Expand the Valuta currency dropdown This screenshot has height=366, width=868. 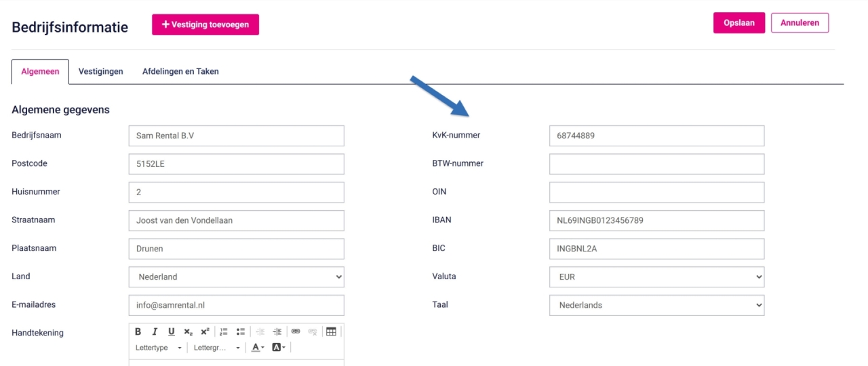point(656,277)
